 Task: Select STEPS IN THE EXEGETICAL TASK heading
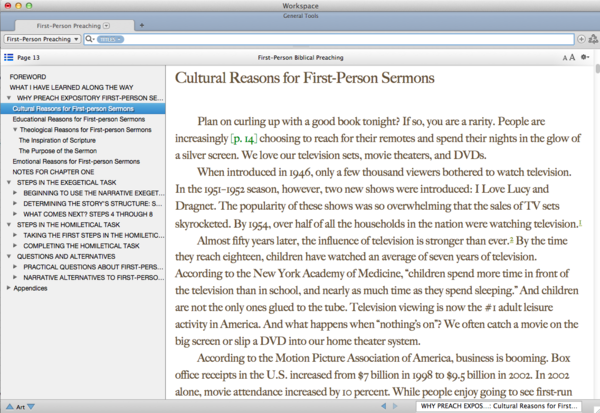[67, 183]
